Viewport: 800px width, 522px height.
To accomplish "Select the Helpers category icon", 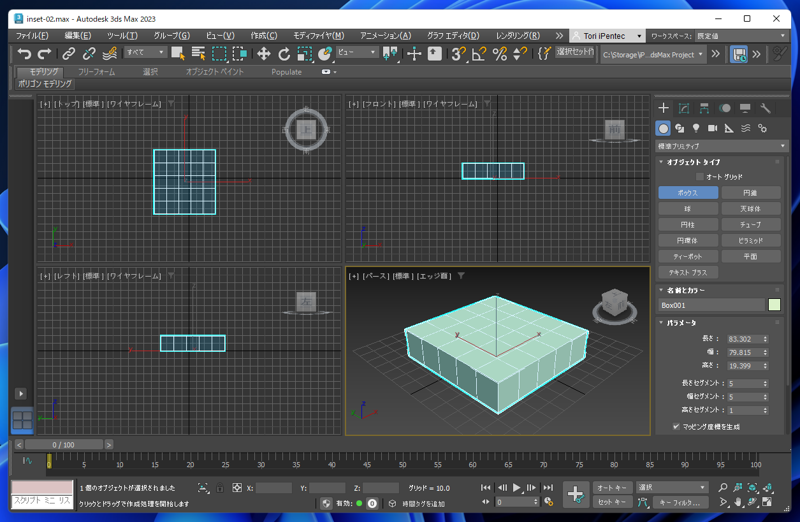I will (729, 129).
